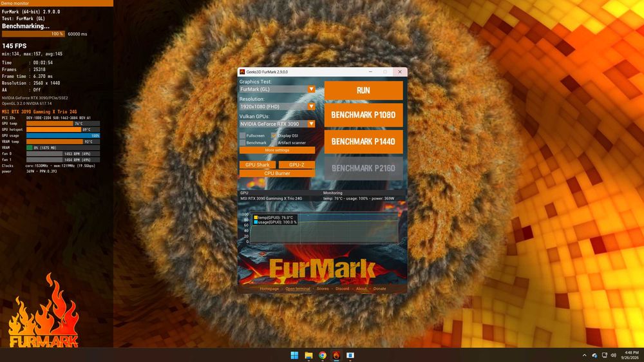644x362 pixels.
Task: Launch the GPU-Z utility
Action: pyautogui.click(x=296, y=165)
